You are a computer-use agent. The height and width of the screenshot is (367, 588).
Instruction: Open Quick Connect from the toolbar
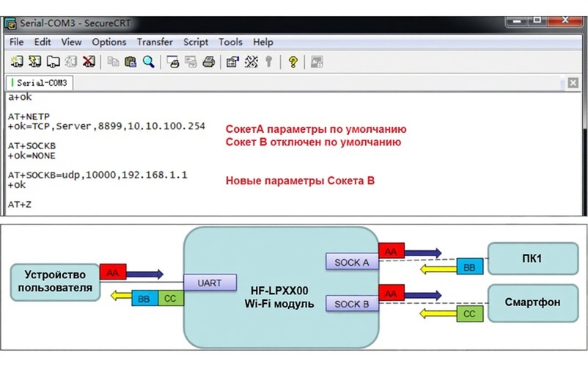pyautogui.click(x=34, y=62)
